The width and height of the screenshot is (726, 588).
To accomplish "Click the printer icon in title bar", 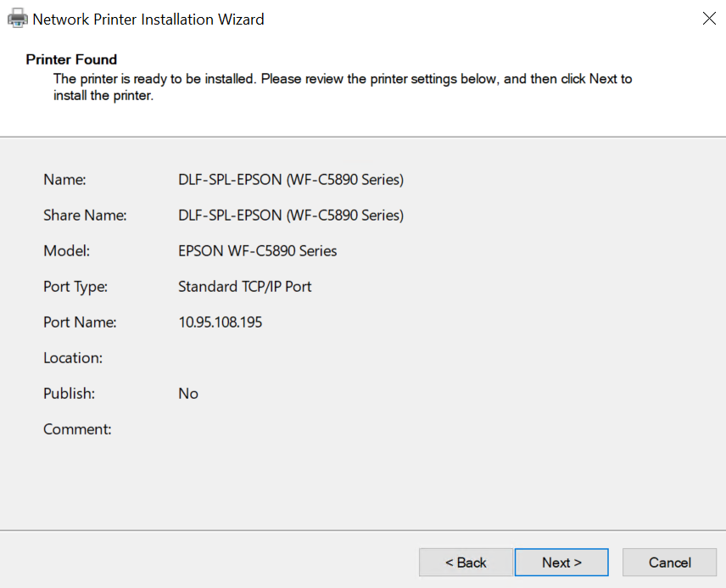I will (17, 19).
